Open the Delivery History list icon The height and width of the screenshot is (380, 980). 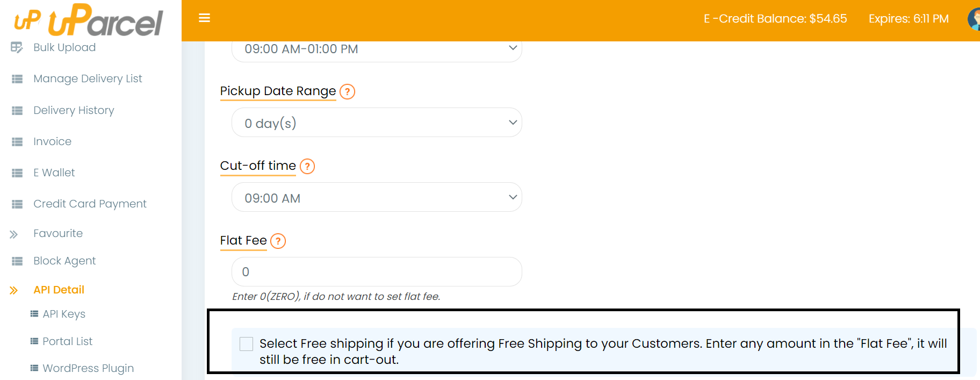[16, 110]
